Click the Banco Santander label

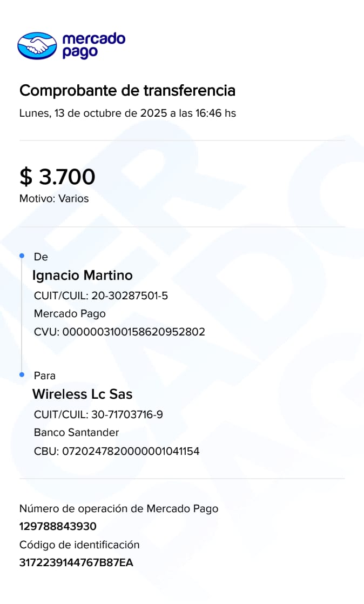76,432
